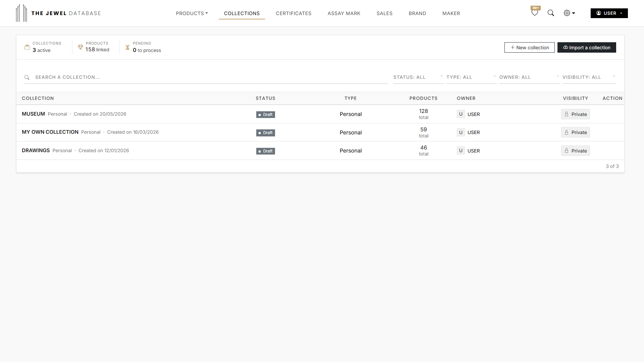Open the Owner: All filter

point(529,77)
